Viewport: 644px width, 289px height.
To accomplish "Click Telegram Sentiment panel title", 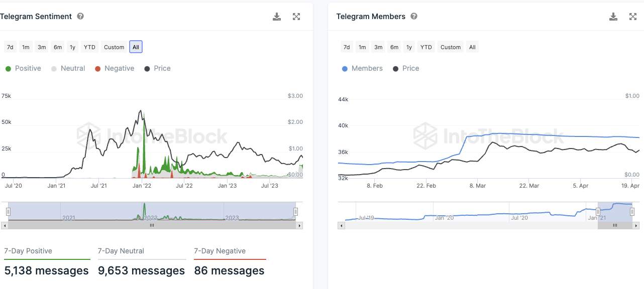I will point(36,17).
